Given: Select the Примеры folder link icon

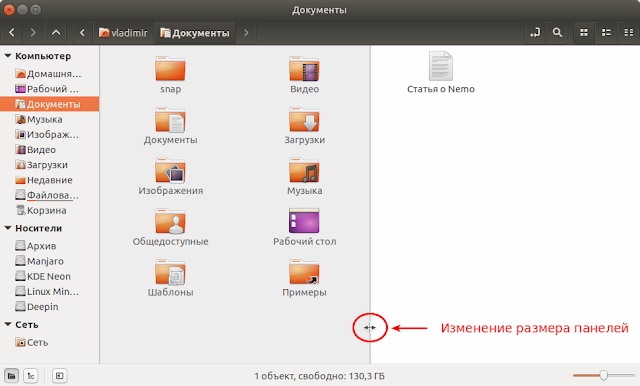Looking at the screenshot, I should tap(304, 273).
